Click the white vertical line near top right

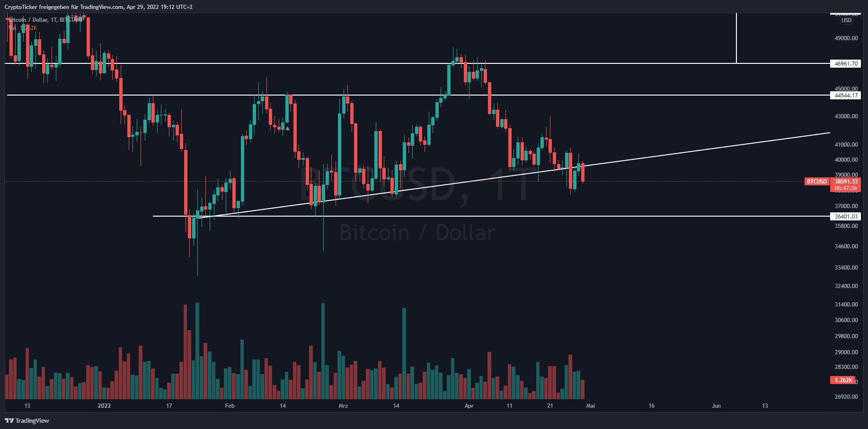736,38
